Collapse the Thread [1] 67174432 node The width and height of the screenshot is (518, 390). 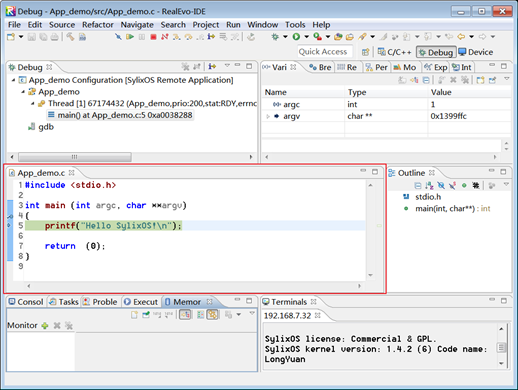click(33, 104)
